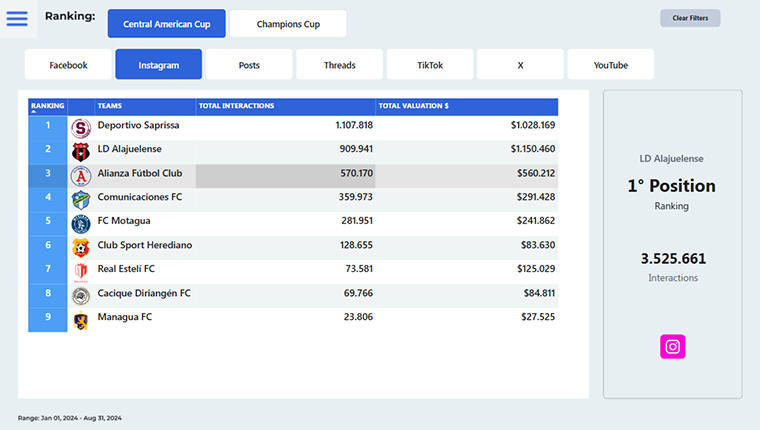Viewport: 760px width, 430px height.
Task: Click the Managua FC logo
Action: [x=81, y=320]
